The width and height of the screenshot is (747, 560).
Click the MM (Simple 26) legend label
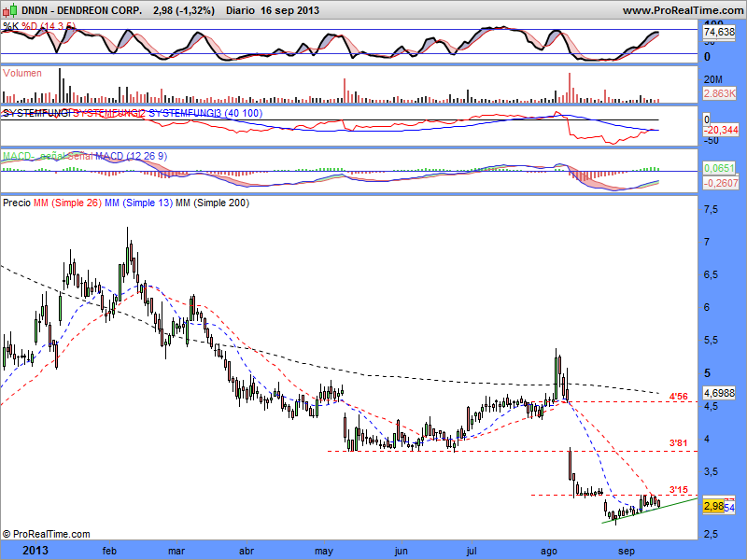tap(67, 203)
